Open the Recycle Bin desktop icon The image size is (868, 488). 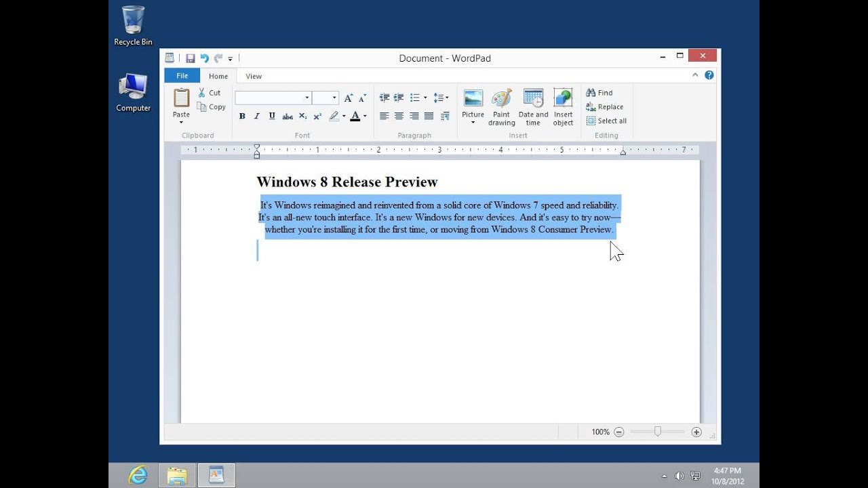tap(133, 26)
